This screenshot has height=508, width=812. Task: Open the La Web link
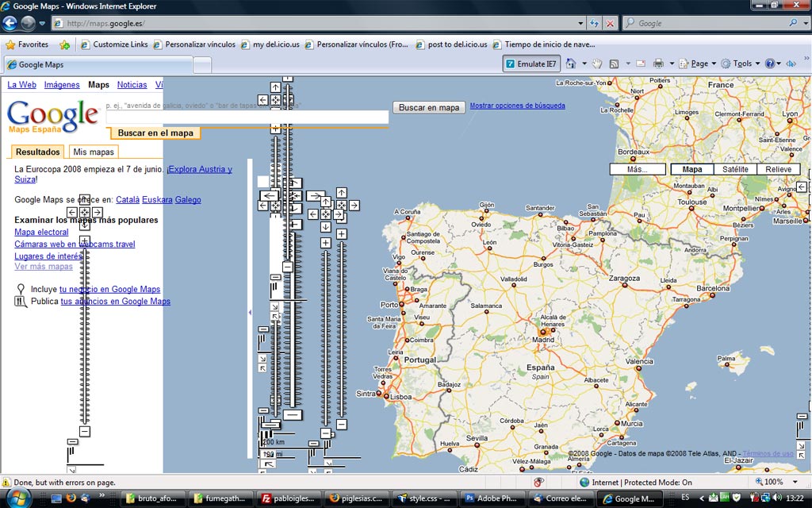[x=21, y=85]
